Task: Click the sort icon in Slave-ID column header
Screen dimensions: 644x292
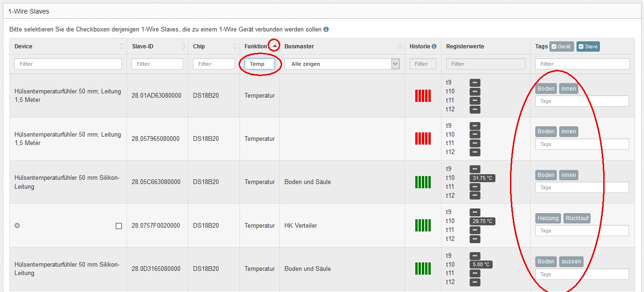Action: (183, 46)
